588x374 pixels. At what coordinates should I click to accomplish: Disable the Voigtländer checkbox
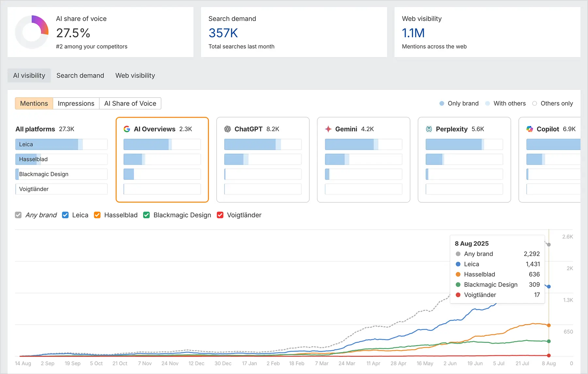(220, 215)
